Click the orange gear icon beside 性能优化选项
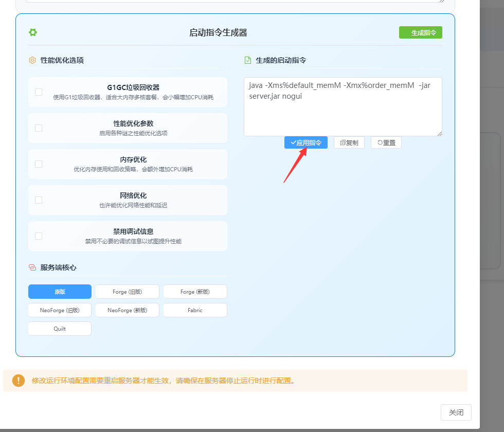 tap(32, 60)
